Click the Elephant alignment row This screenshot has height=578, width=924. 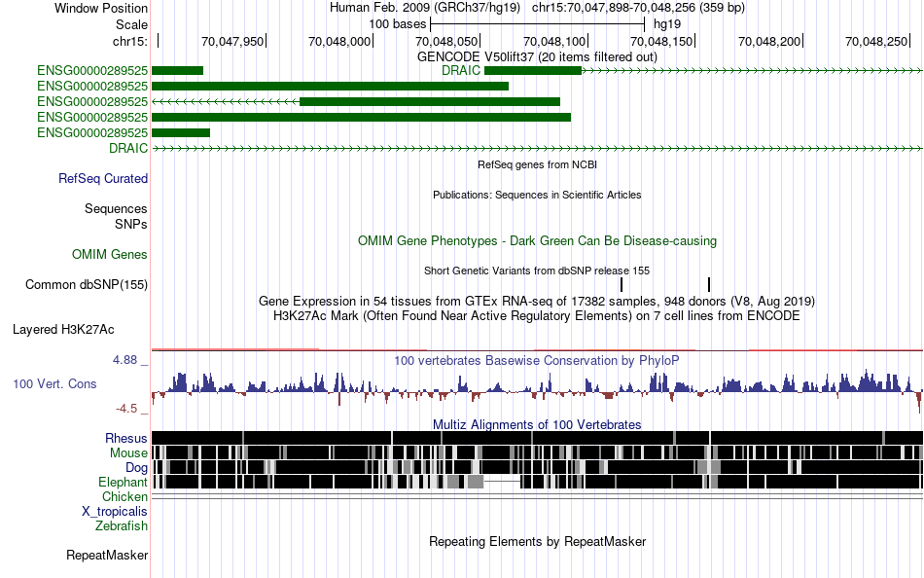[537, 482]
